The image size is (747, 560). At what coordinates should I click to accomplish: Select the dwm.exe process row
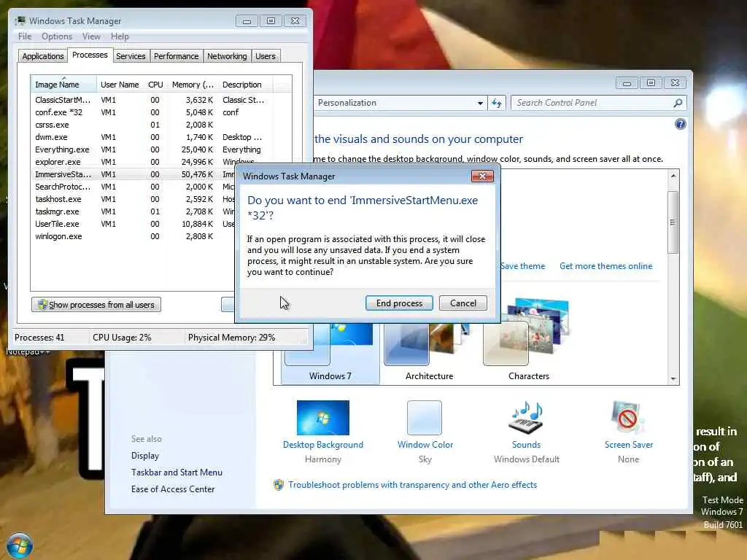click(161, 137)
